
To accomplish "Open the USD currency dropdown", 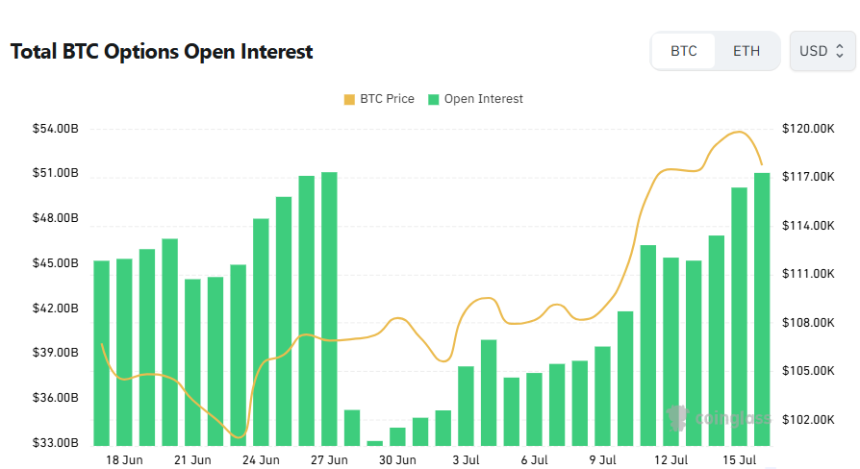I will (822, 51).
